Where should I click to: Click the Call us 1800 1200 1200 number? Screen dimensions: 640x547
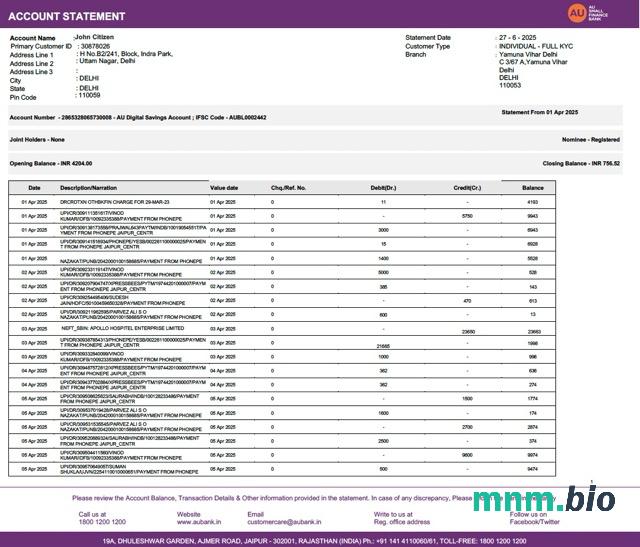click(x=102, y=522)
